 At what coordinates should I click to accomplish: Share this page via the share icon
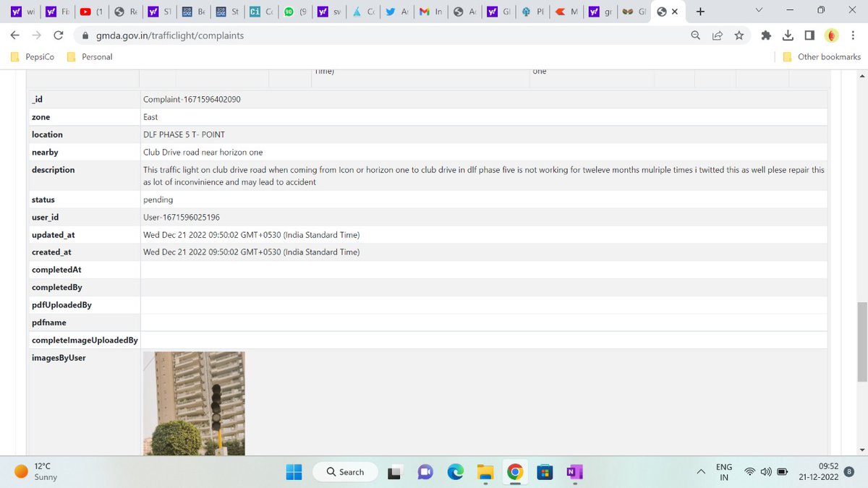click(x=717, y=35)
